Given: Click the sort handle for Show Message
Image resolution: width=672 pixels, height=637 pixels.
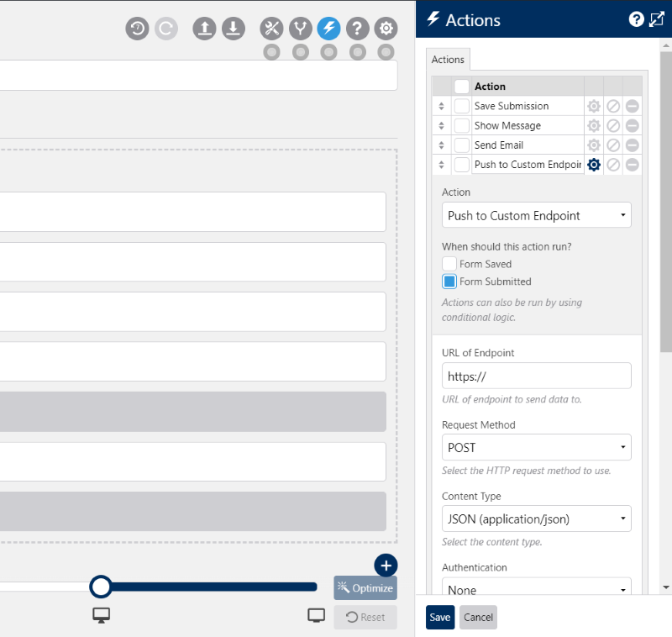Looking at the screenshot, I should 442,125.
